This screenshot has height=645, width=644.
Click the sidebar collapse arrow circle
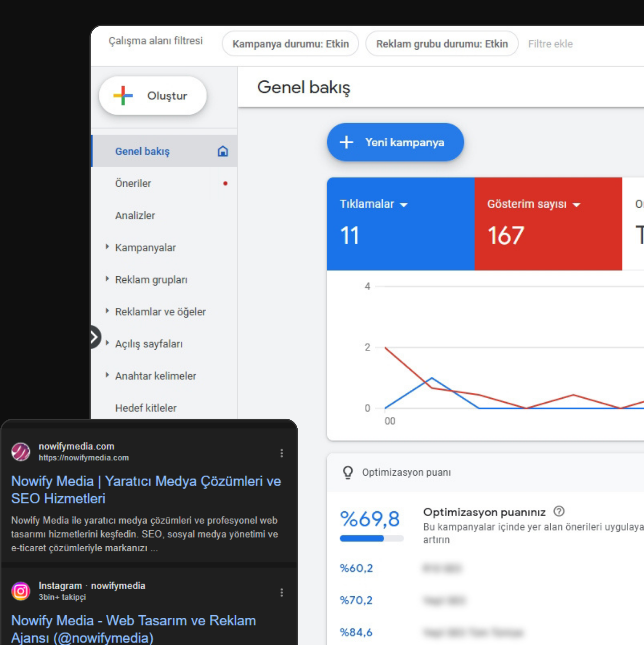tap(94, 337)
